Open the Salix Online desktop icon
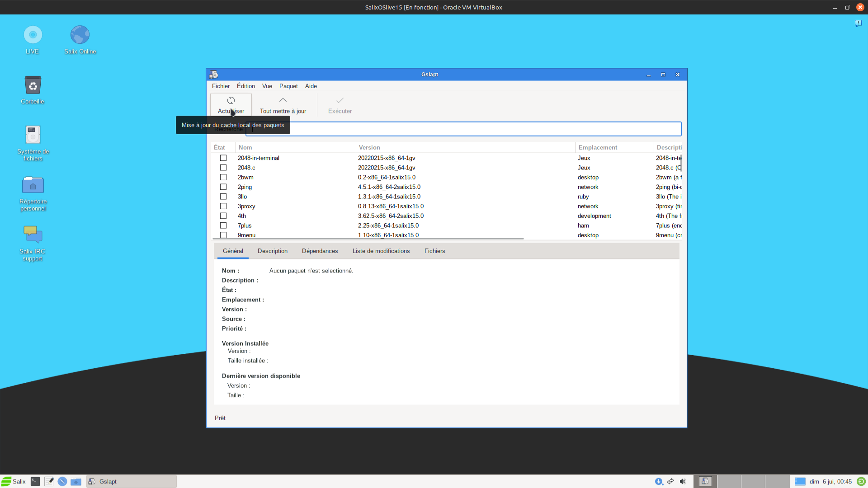 pos(80,35)
